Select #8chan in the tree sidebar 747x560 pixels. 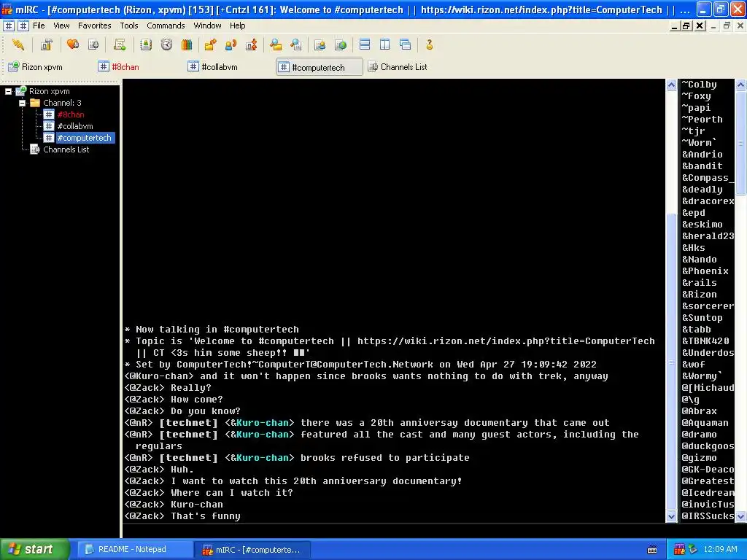point(71,114)
